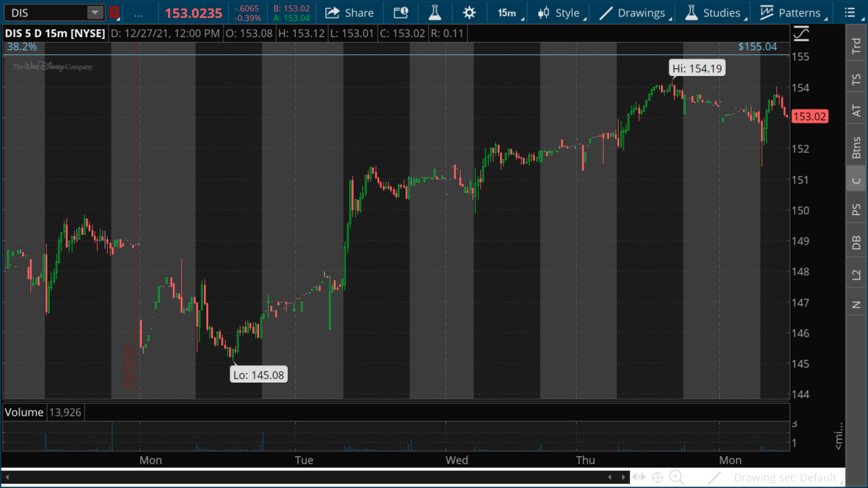Select the C sidebar tab
Image resolution: width=868 pixels, height=488 pixels.
[856, 180]
